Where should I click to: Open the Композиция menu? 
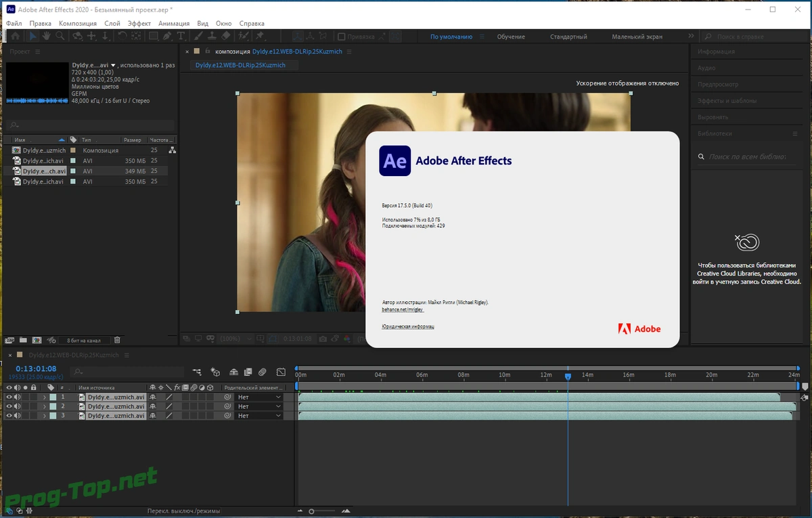(78, 23)
